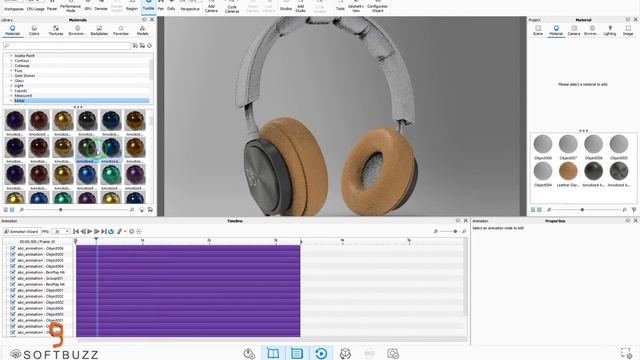
Task: Open Lighting tab in Project panel
Action: point(610,31)
